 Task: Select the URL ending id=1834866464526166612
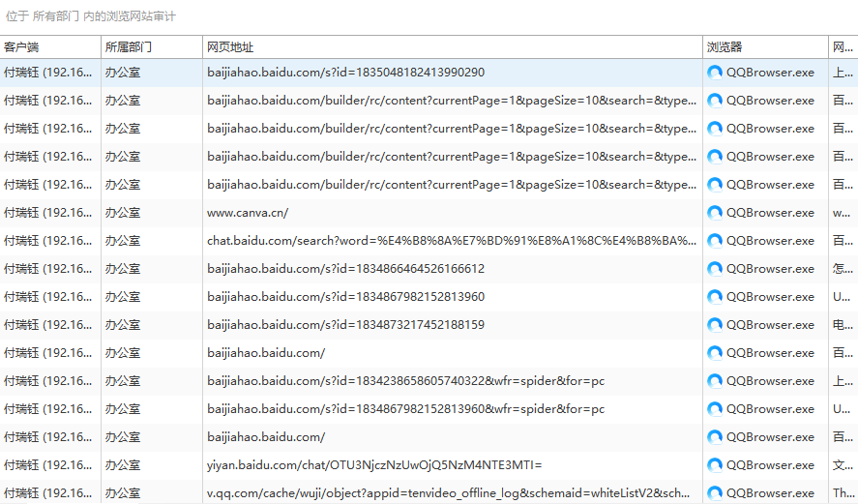tap(346, 269)
